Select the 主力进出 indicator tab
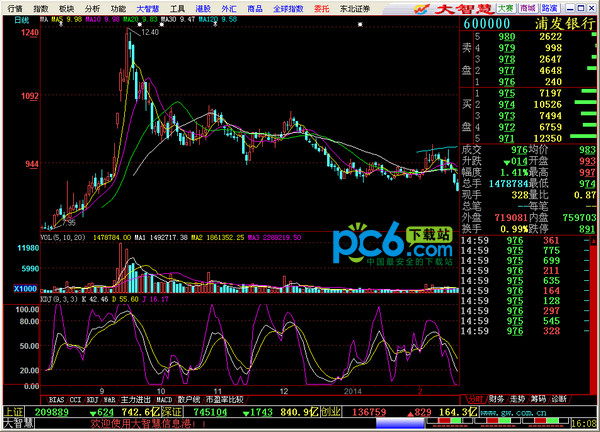Screen dimensions: 600x432 (x=137, y=398)
